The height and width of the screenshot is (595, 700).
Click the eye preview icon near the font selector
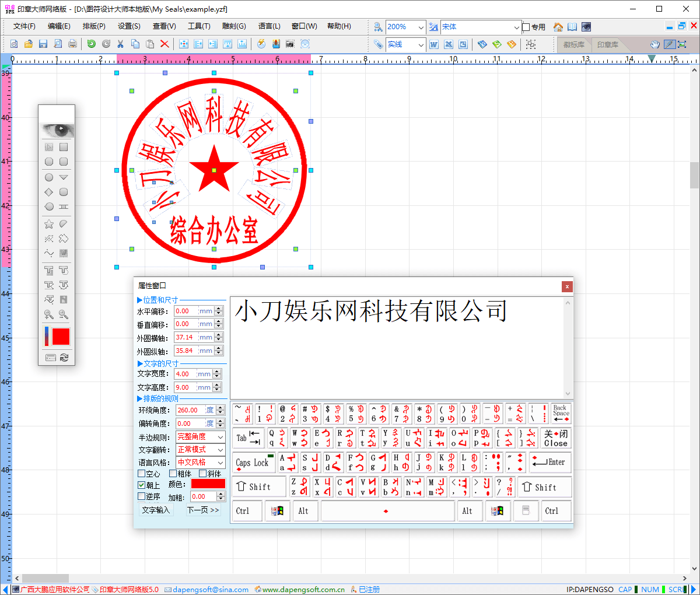pos(586,27)
